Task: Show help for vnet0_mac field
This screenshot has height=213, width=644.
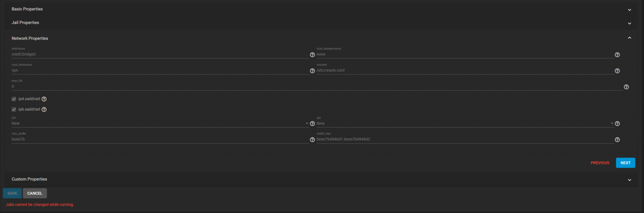Action: pos(617,140)
